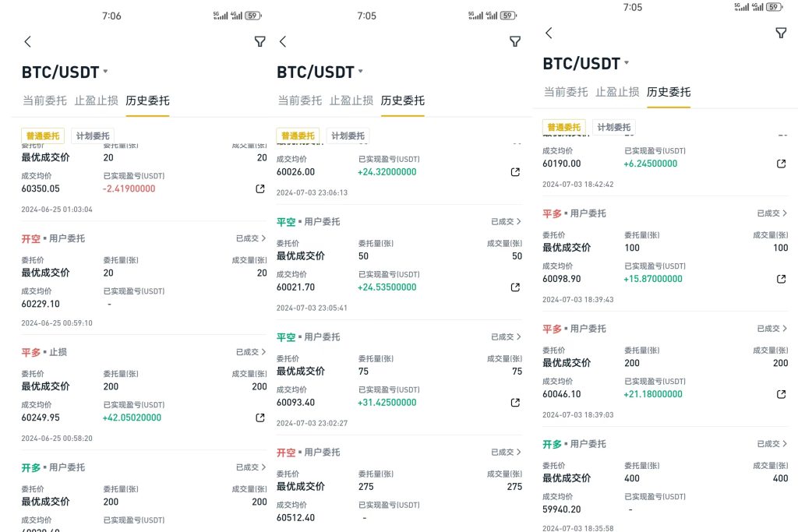Viewport: 798px width, 532px height.
Task: Tap export icon for the 平空 60021.70 order
Action: click(514, 287)
